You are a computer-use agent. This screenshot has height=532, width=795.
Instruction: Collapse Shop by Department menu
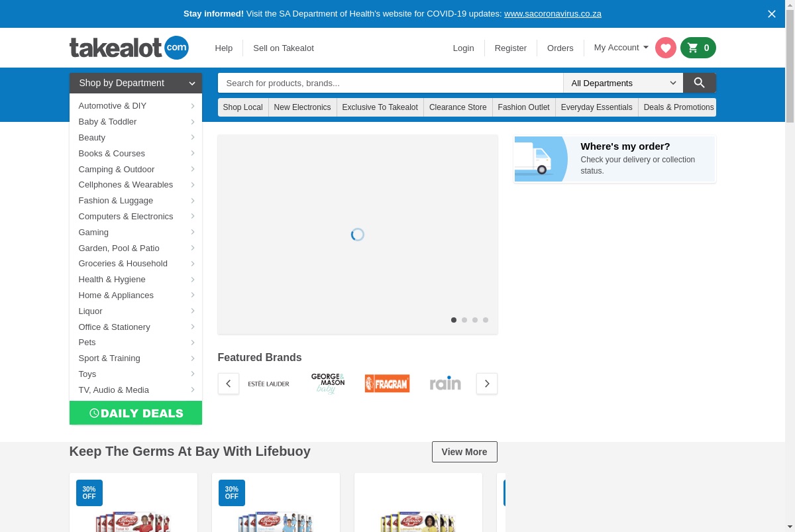pos(136,83)
